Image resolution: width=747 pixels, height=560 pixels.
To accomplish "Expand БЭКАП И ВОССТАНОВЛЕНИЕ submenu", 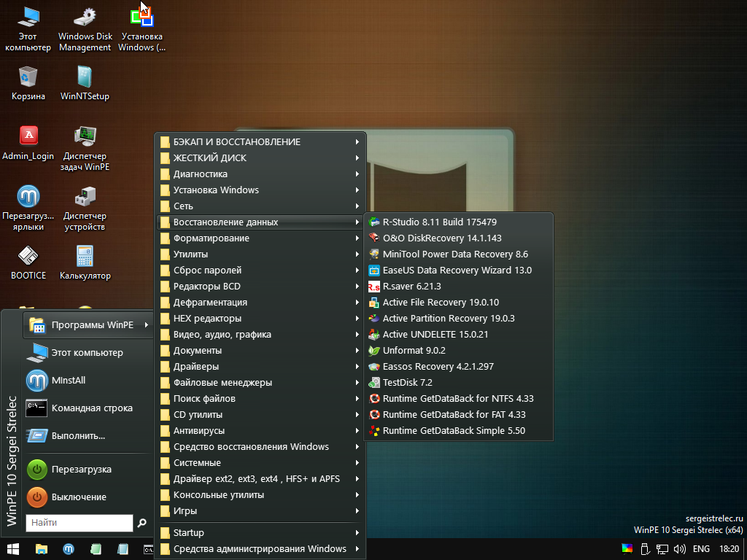I will 260,142.
